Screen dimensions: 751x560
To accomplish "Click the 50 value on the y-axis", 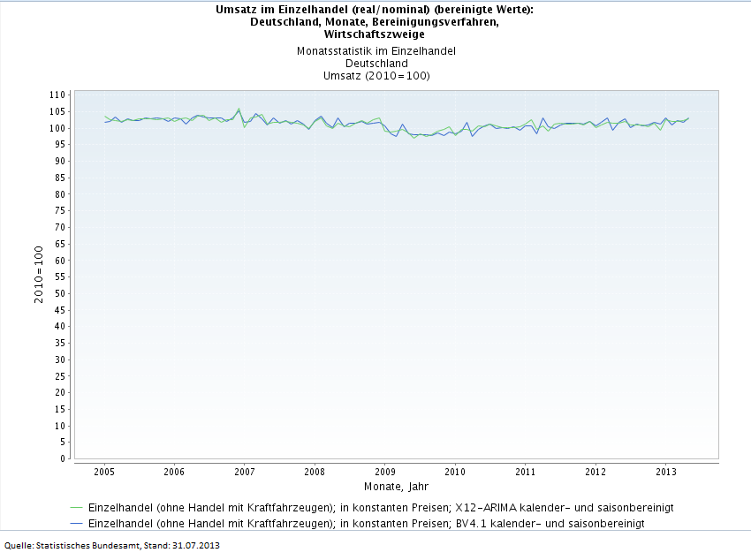I will [x=60, y=293].
